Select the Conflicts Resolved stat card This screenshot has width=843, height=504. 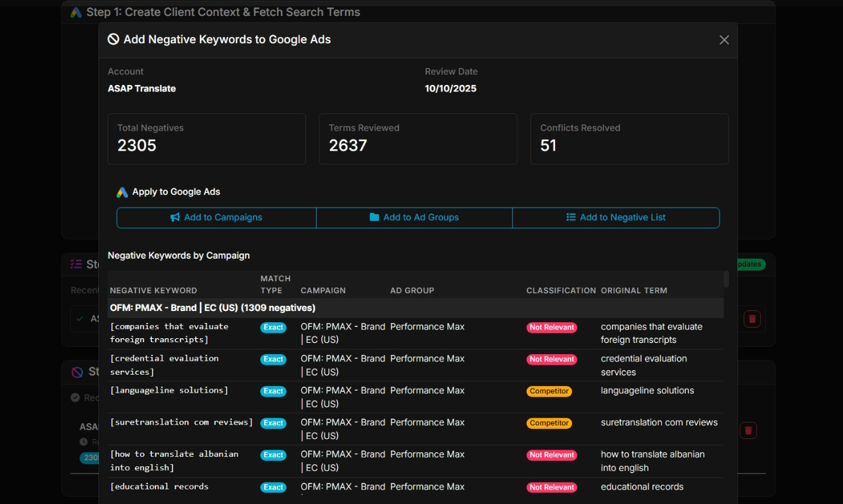(x=629, y=139)
